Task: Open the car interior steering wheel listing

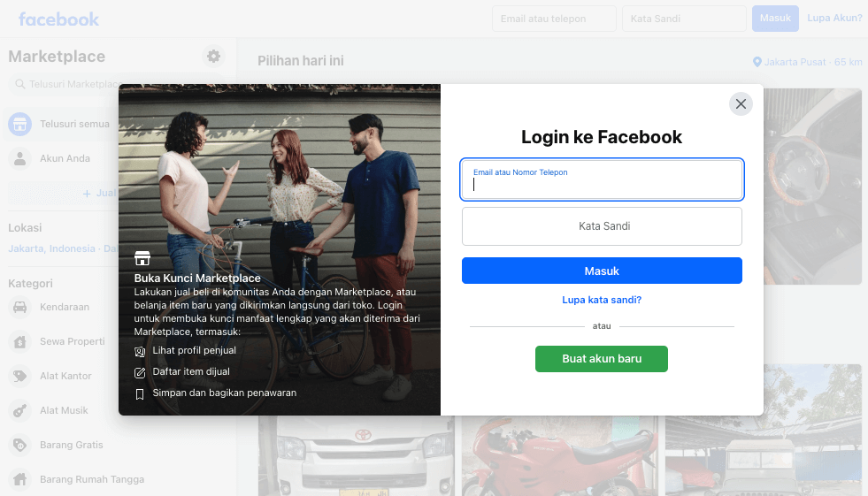Action: coord(812,187)
